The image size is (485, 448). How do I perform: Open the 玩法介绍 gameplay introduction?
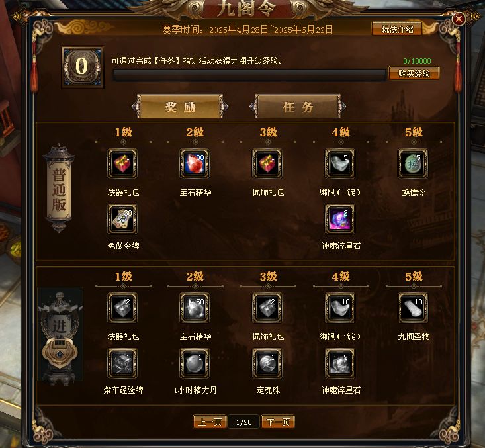coord(397,29)
